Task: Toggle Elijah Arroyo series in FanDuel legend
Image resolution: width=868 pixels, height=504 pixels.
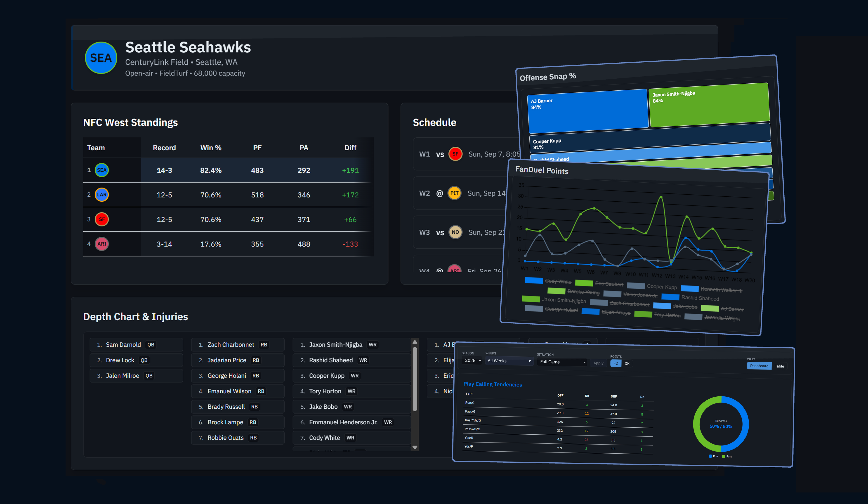Action: point(606,312)
